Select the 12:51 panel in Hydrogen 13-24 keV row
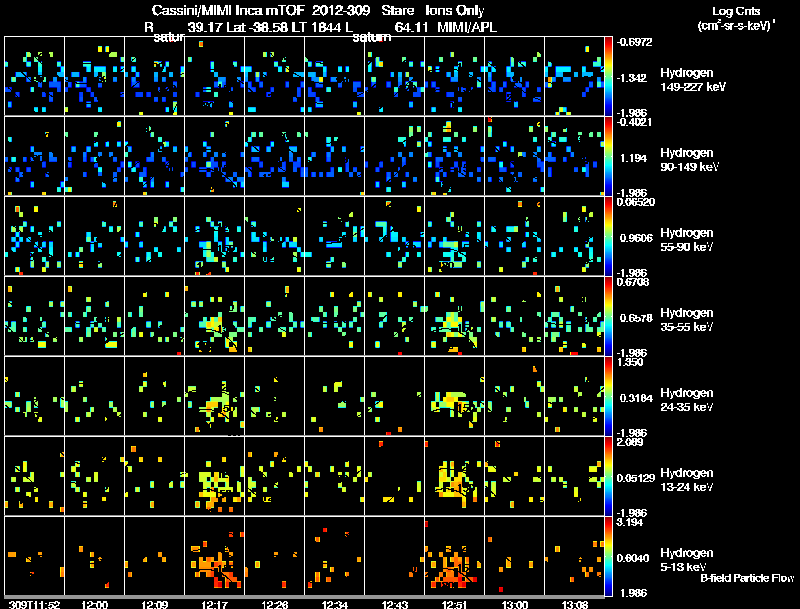The width and height of the screenshot is (800, 609). [x=454, y=475]
